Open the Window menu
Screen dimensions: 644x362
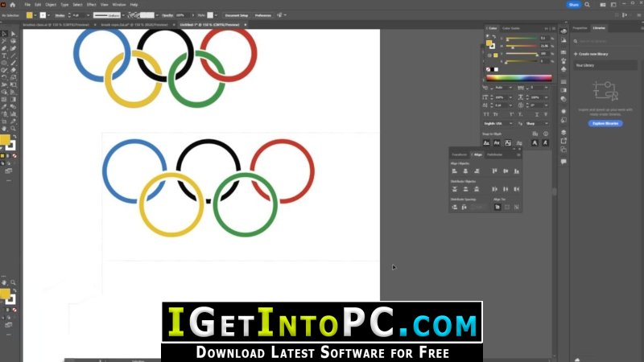tap(119, 5)
